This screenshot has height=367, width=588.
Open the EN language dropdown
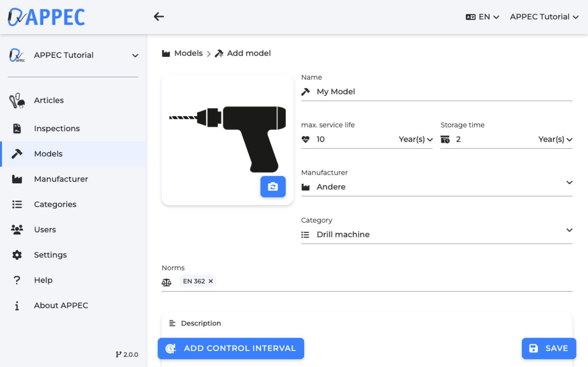[483, 17]
